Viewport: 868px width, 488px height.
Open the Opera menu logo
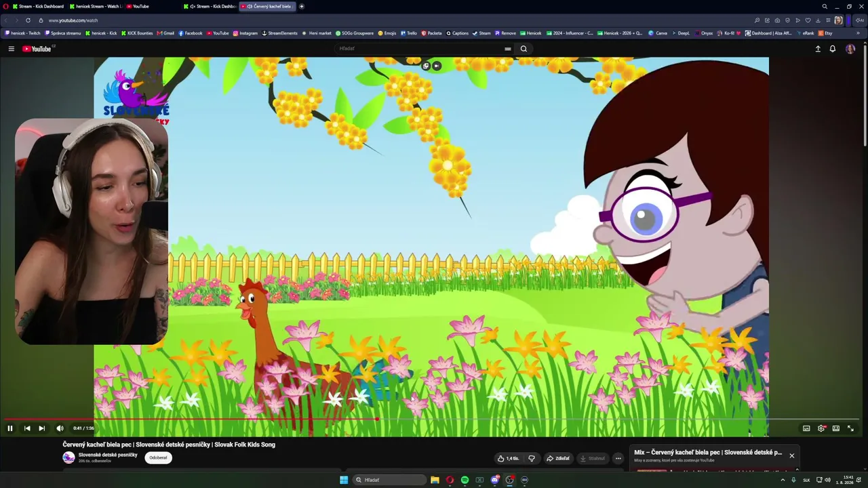pyautogui.click(x=5, y=6)
